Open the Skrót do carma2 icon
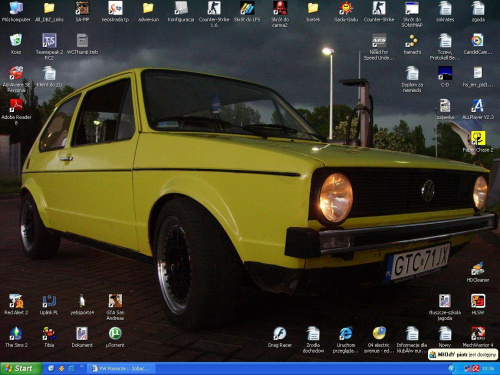Viewport: 500px width, 375px height. coord(280,8)
